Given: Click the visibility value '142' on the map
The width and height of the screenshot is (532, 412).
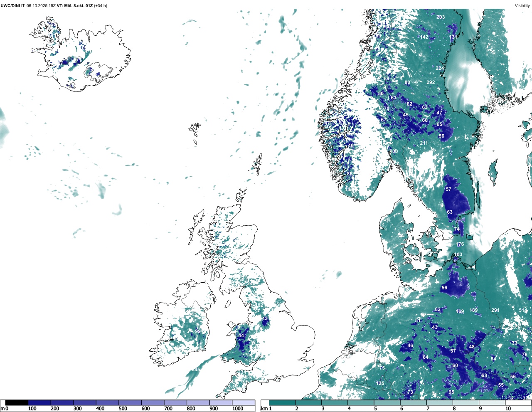Looking at the screenshot, I should pyautogui.click(x=424, y=37).
